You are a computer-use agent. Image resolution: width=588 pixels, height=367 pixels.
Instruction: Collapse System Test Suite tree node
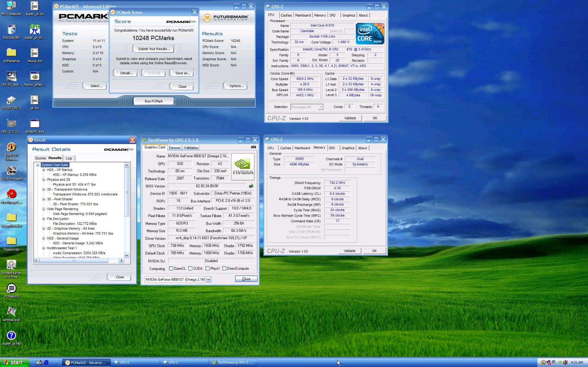click(38, 165)
